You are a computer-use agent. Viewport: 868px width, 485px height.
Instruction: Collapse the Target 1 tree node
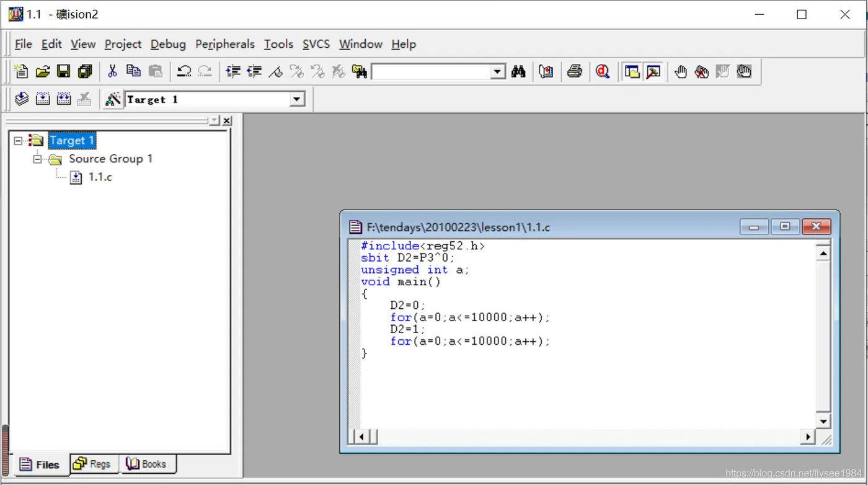tap(18, 141)
